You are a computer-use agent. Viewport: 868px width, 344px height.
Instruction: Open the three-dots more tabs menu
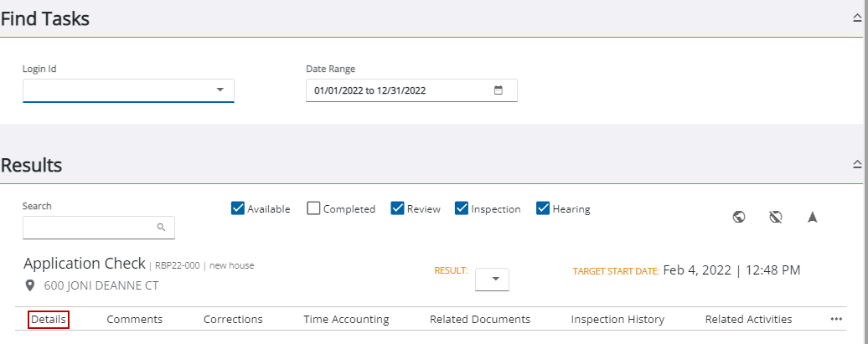[x=836, y=319]
